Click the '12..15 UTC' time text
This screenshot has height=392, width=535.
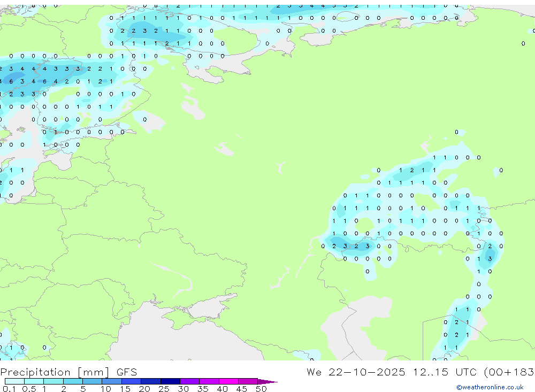444,372
